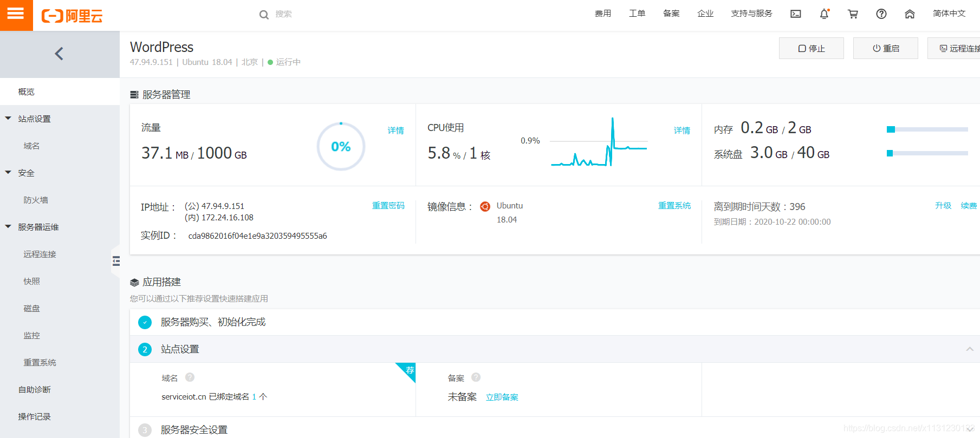Viewport: 980px width, 438px height.
Task: Click the 系统盘 usage progress bar
Action: [927, 153]
